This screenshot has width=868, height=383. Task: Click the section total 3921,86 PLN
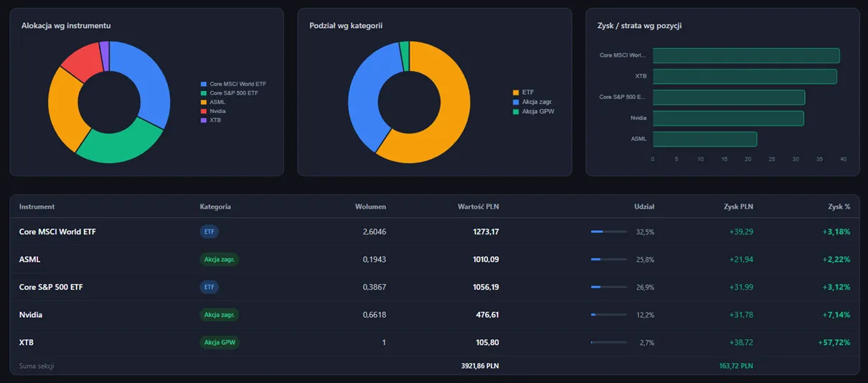[480, 366]
